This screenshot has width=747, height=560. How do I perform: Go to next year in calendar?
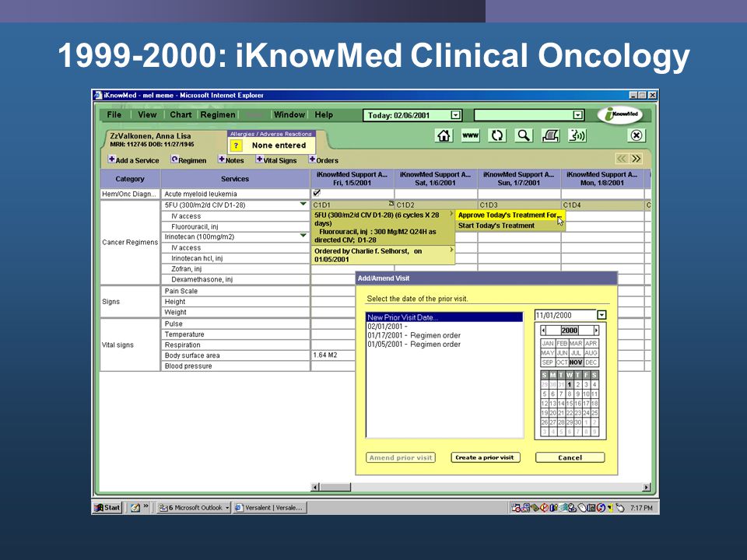pyautogui.click(x=596, y=330)
